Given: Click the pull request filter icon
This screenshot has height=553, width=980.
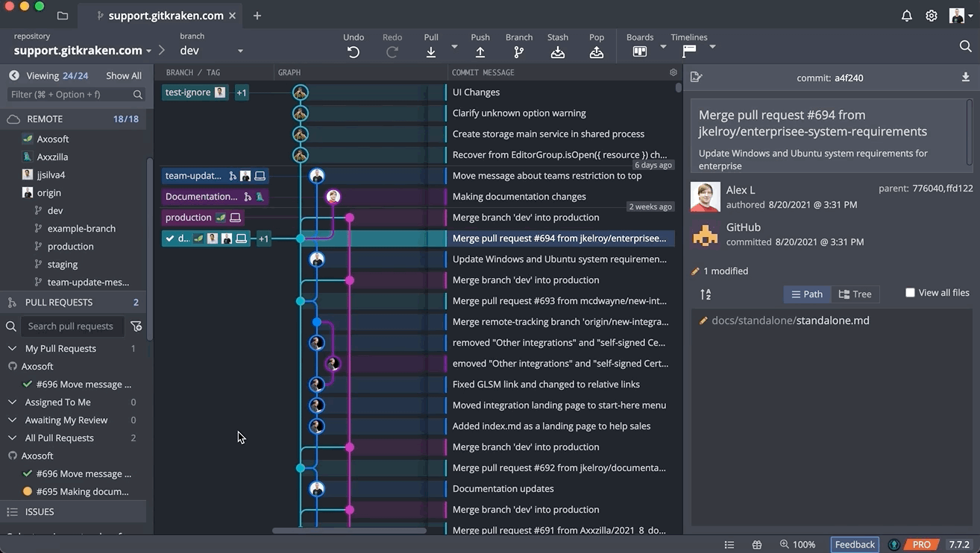Looking at the screenshot, I should [x=136, y=326].
